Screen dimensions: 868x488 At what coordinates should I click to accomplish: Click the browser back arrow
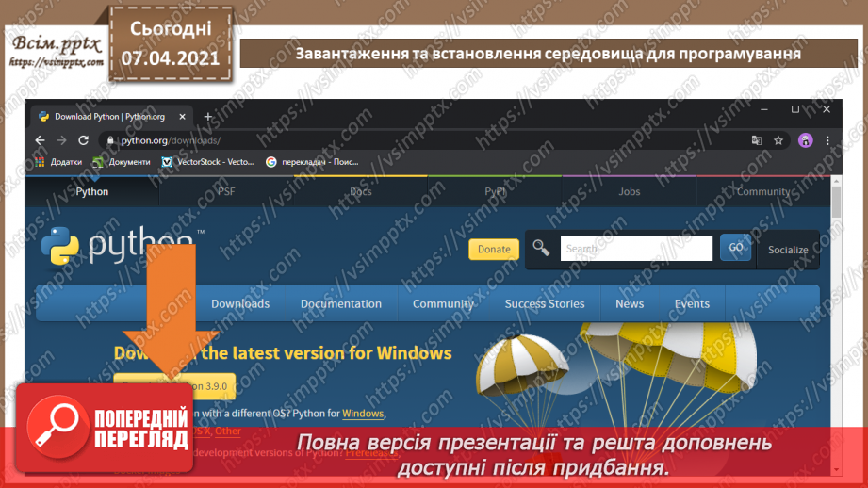coord(40,140)
